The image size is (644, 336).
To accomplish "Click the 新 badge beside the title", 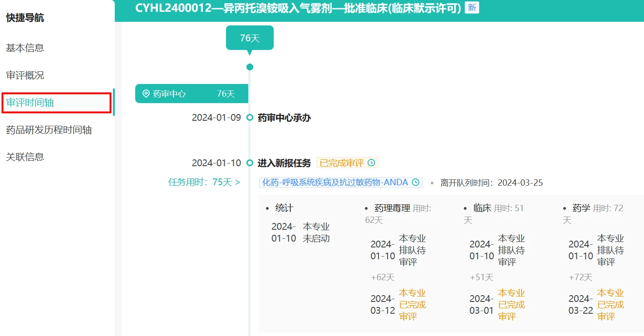I will (x=472, y=7).
